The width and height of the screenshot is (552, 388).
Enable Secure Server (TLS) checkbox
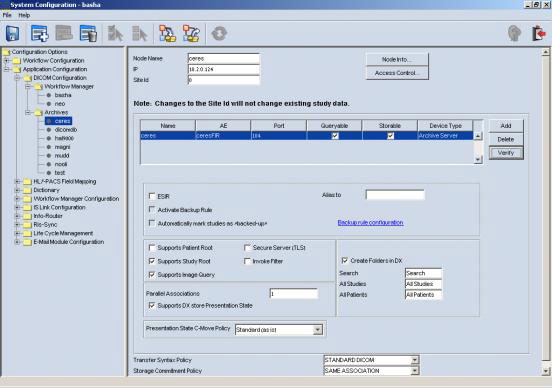pos(247,248)
